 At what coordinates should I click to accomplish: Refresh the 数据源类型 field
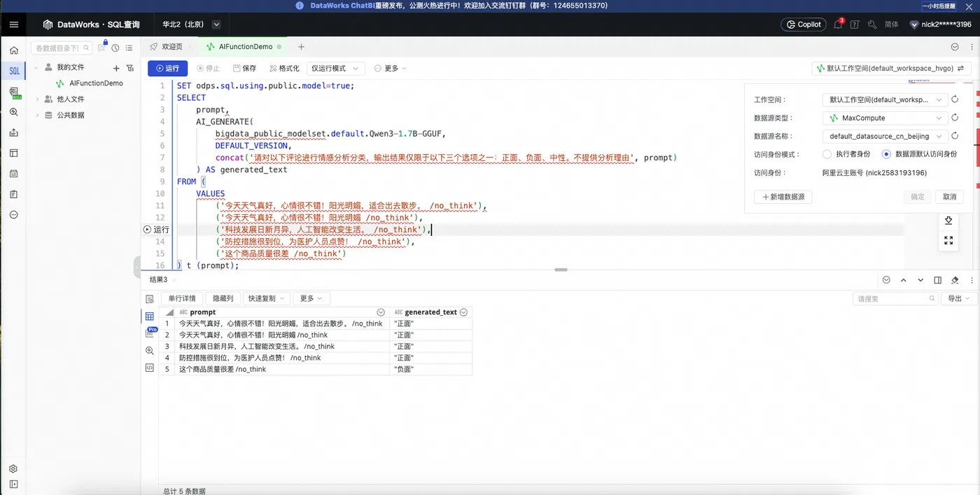(x=955, y=118)
